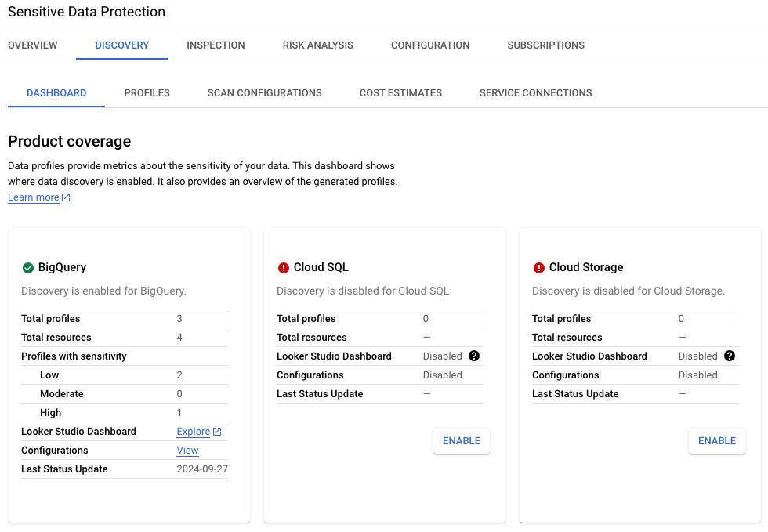Switch to the Overview tab

[x=33, y=45]
